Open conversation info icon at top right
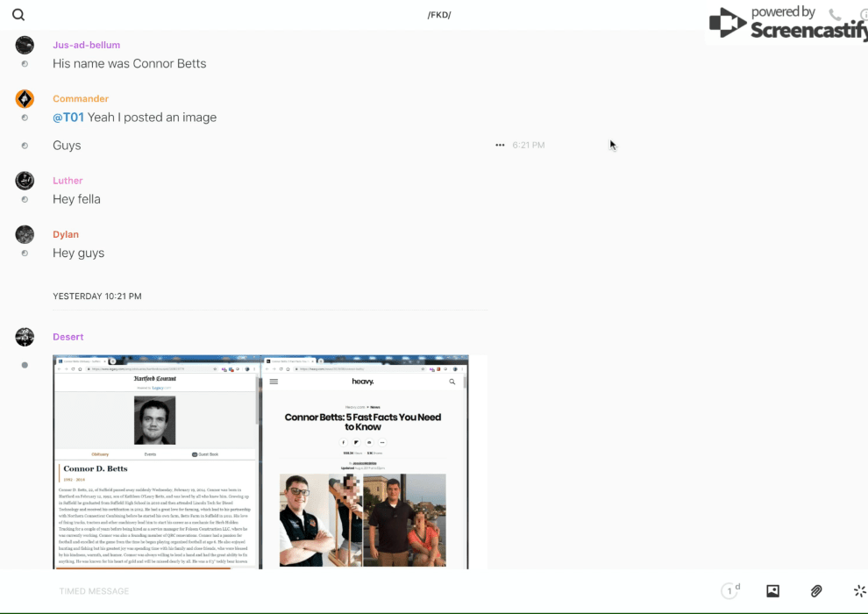The image size is (868, 614). 864,15
